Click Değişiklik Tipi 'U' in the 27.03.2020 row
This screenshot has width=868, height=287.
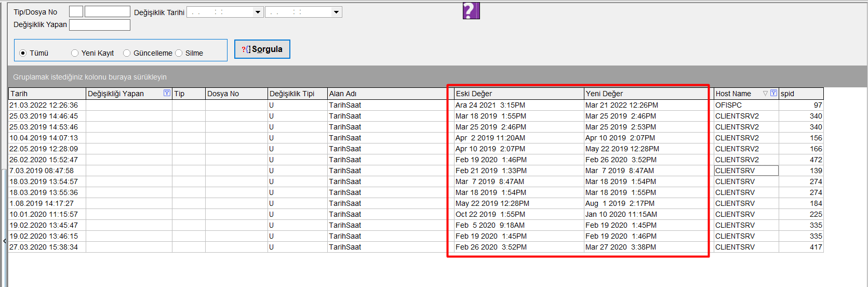tap(298, 247)
